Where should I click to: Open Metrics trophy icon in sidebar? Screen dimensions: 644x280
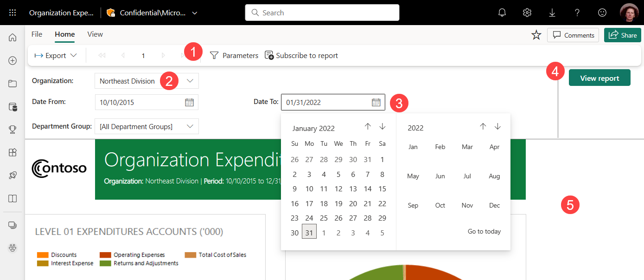click(x=13, y=130)
